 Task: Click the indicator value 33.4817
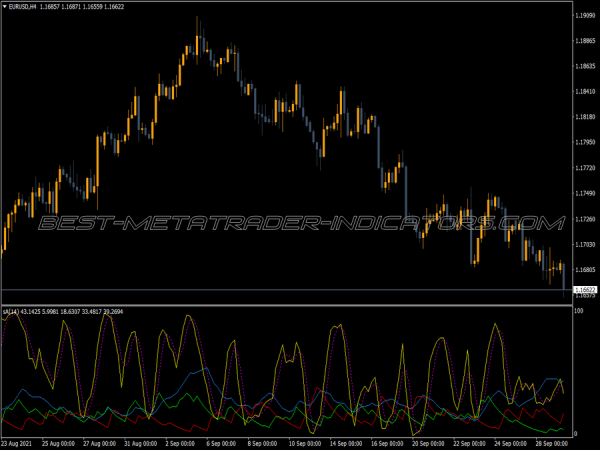coord(92,312)
